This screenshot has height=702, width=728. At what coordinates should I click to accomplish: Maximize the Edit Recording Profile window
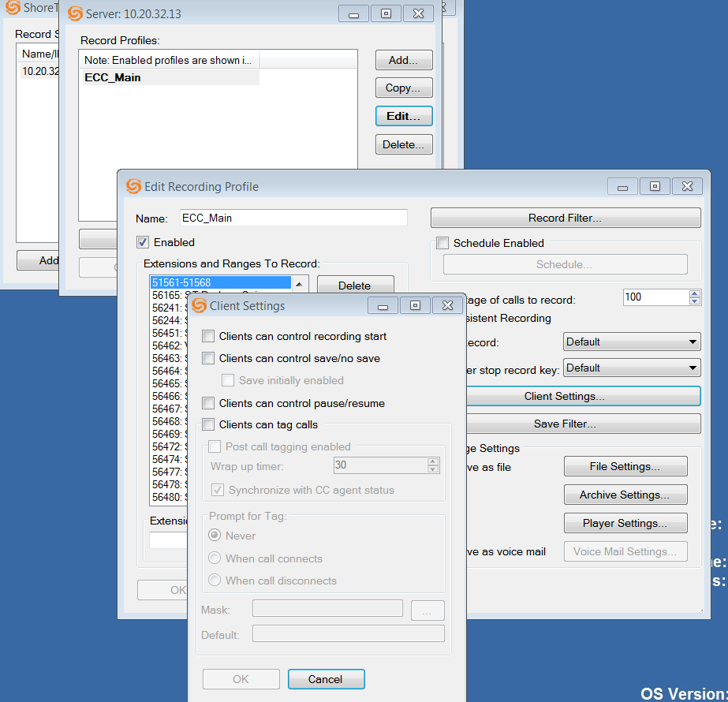point(655,187)
